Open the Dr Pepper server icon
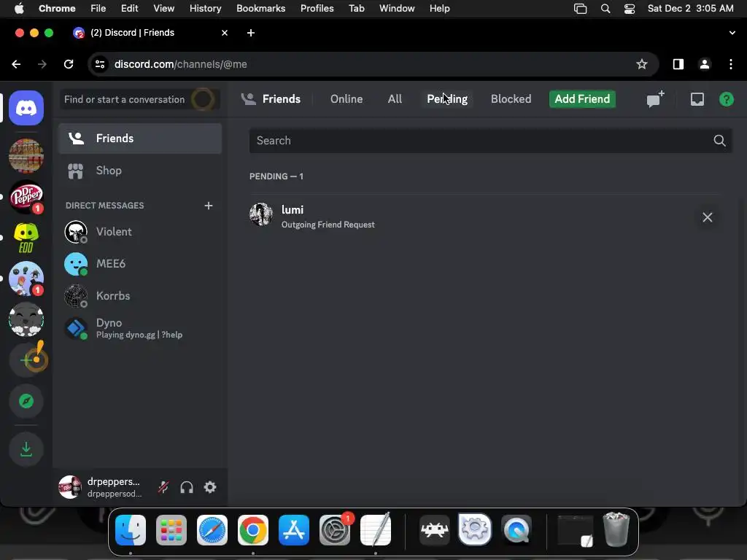The height and width of the screenshot is (560, 747). tap(26, 197)
